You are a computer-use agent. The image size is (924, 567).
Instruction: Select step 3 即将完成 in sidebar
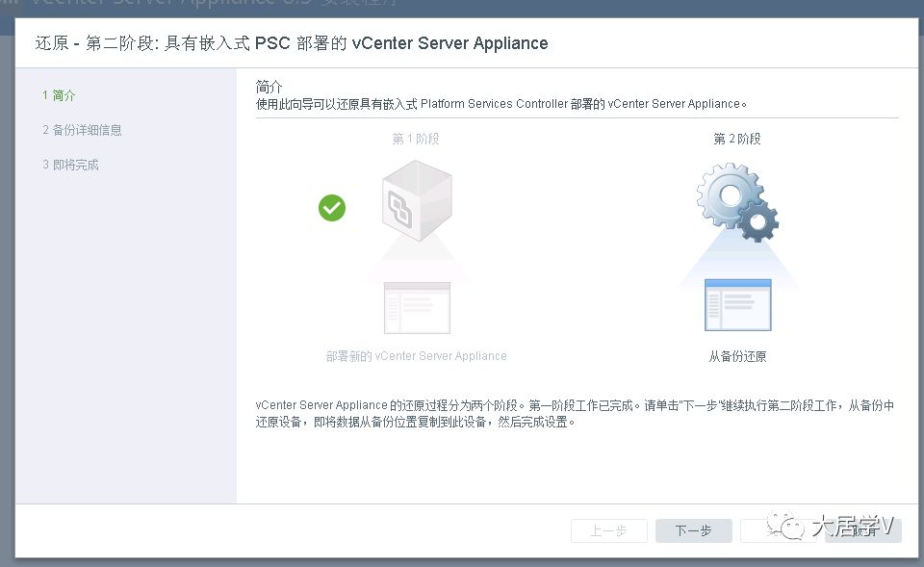pyautogui.click(x=70, y=165)
